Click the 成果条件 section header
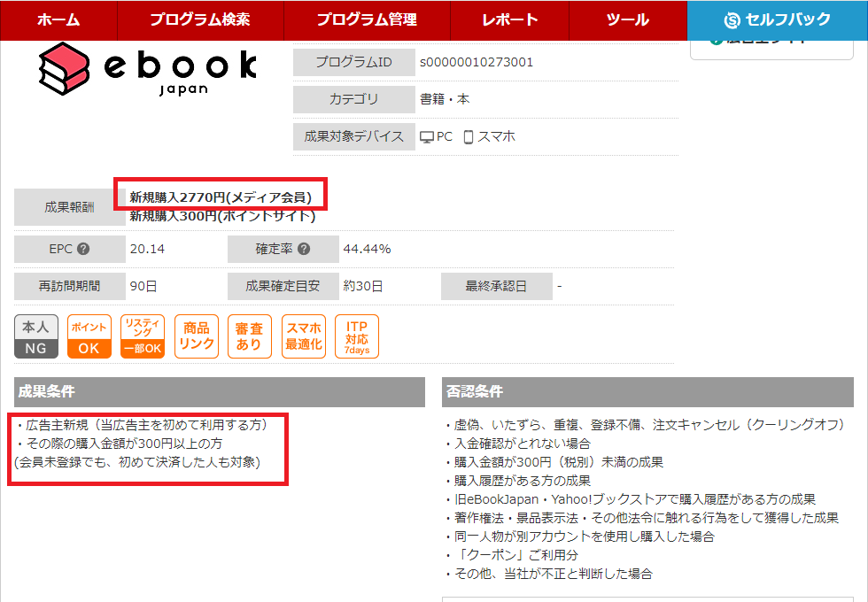The width and height of the screenshot is (868, 602). 220,392
